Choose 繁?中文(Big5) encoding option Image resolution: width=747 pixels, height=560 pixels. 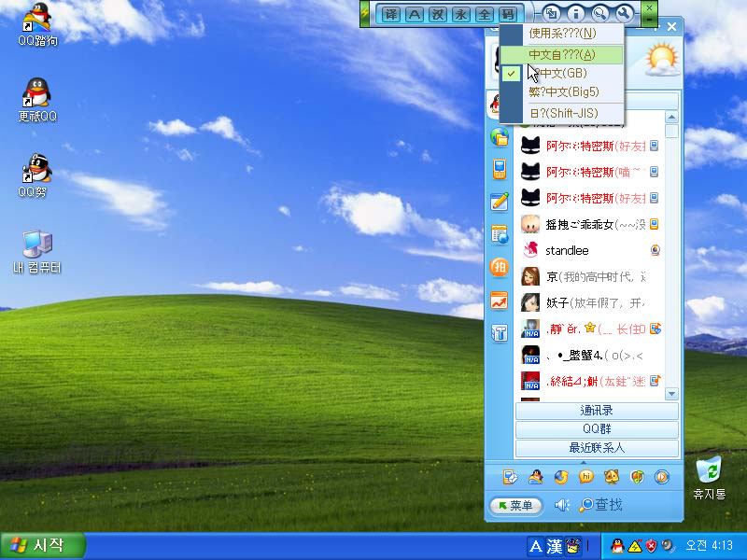coord(562,91)
